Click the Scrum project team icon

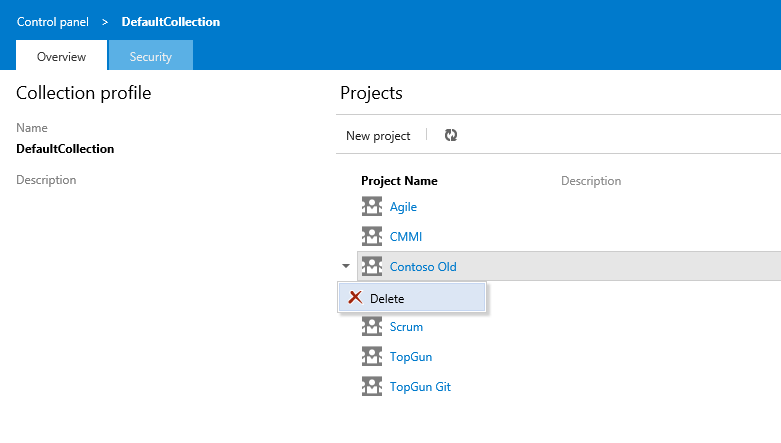click(372, 326)
